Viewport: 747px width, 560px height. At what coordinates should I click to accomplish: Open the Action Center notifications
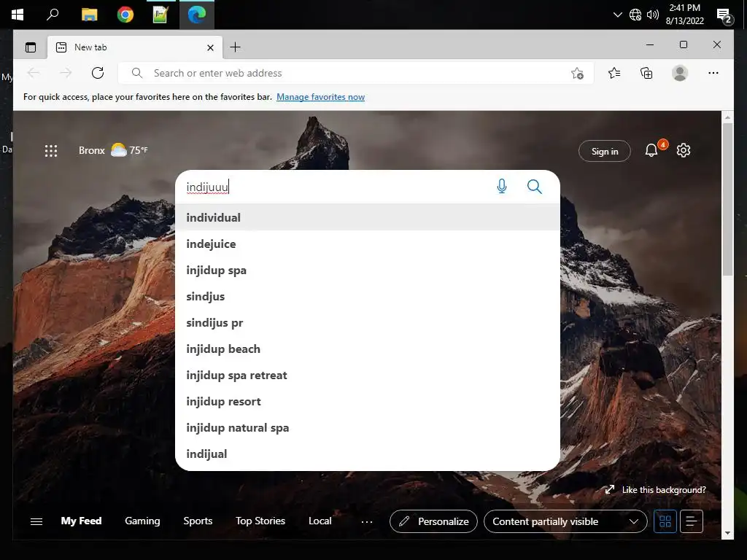724,16
